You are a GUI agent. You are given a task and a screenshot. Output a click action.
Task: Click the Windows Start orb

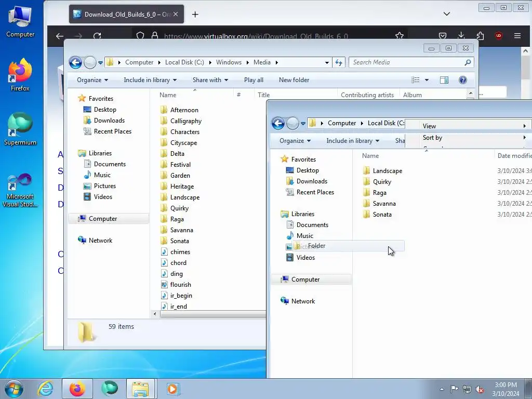[x=14, y=389]
